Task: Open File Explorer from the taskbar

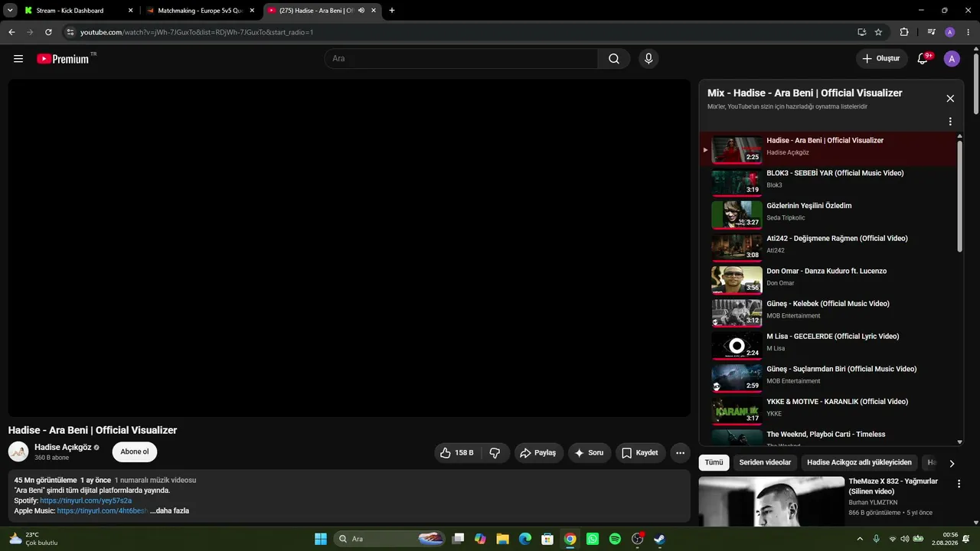Action: coord(503,539)
